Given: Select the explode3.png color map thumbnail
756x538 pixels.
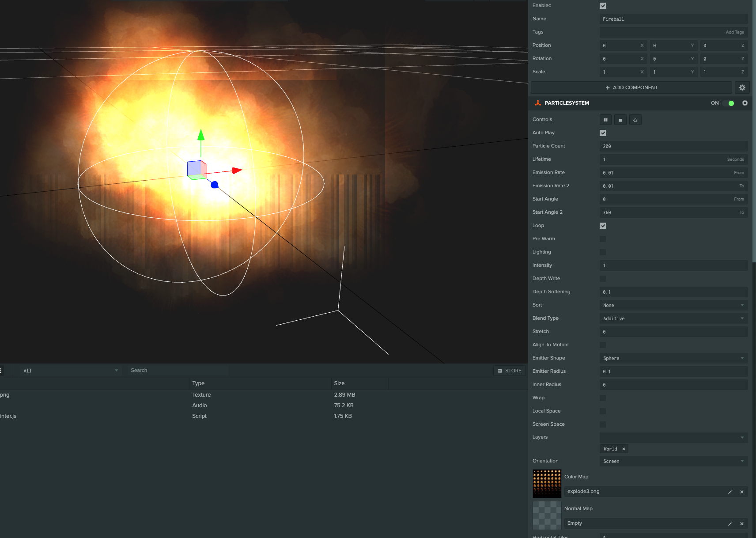Looking at the screenshot, I should [x=547, y=483].
